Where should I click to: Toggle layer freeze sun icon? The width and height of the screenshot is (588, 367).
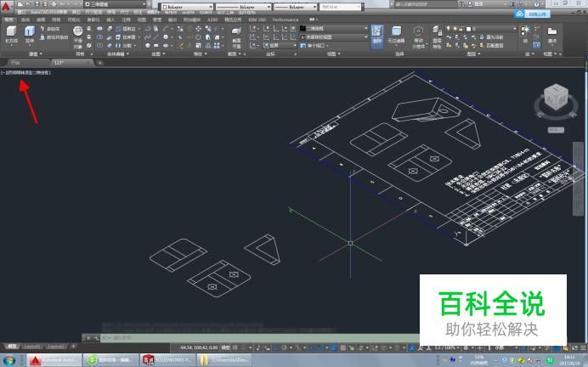(x=455, y=29)
